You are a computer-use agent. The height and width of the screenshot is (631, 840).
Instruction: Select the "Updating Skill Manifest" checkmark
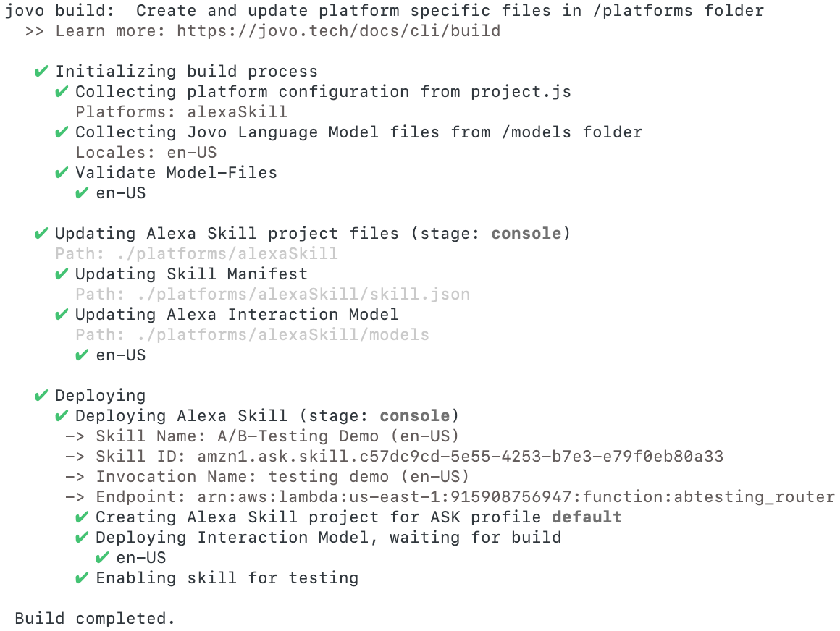click(62, 274)
